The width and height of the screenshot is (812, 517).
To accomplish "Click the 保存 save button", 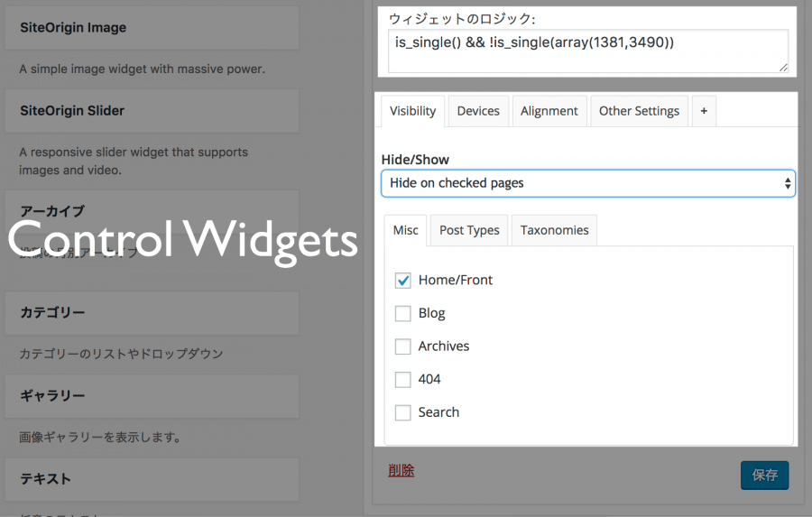I will click(764, 475).
